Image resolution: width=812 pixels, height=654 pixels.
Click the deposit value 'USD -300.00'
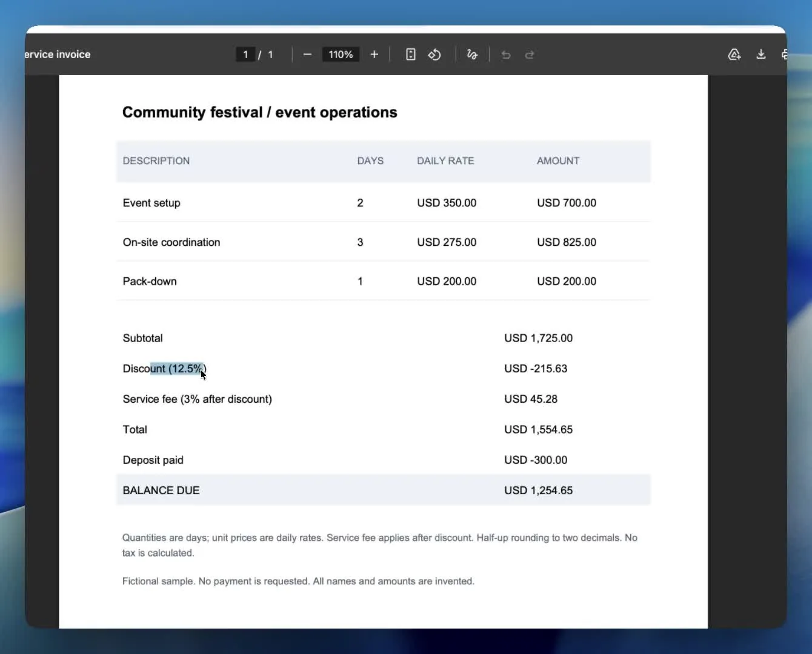coord(536,460)
